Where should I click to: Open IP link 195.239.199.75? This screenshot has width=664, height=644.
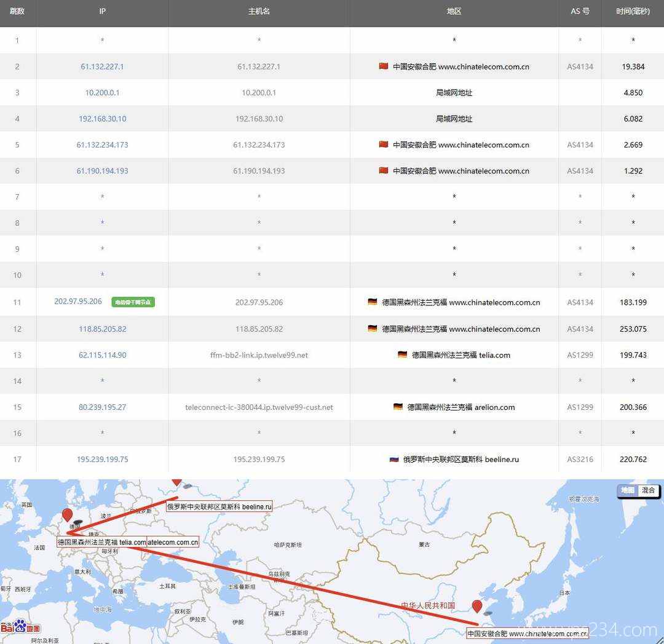click(102, 459)
